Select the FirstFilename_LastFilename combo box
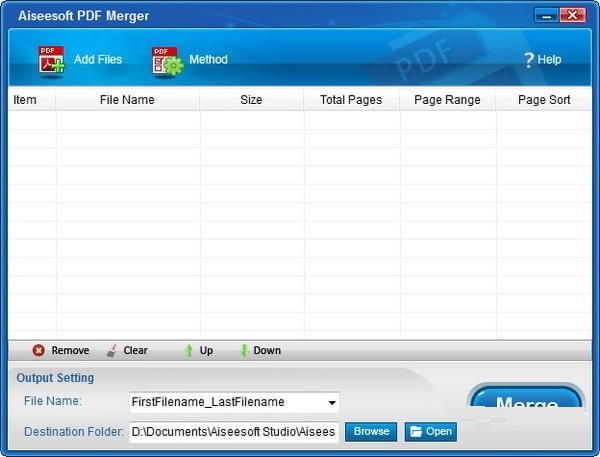This screenshot has height=457, width=600. [234, 402]
